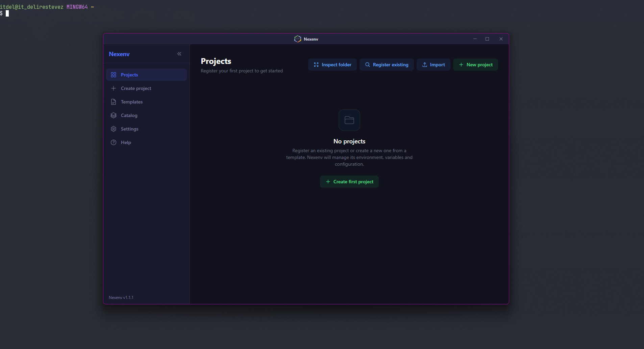Click the Nexenv brand name in the sidebar
This screenshot has width=644, height=349.
[x=119, y=54]
